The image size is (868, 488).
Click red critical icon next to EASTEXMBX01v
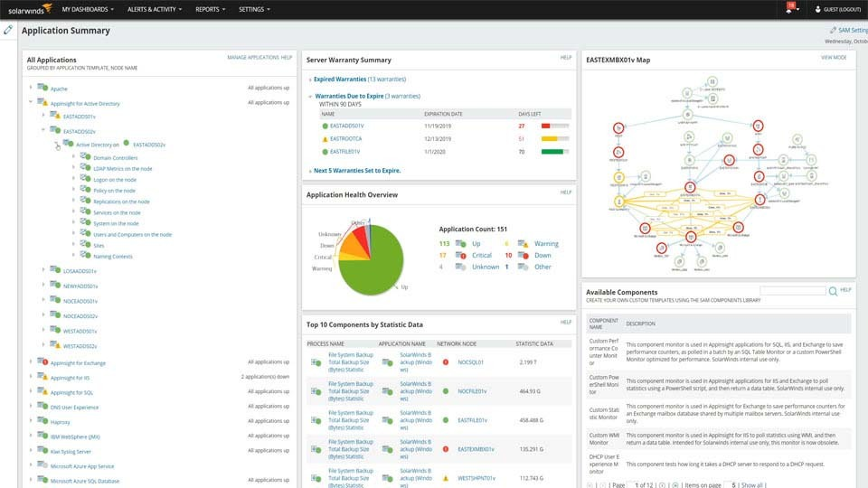click(x=446, y=449)
